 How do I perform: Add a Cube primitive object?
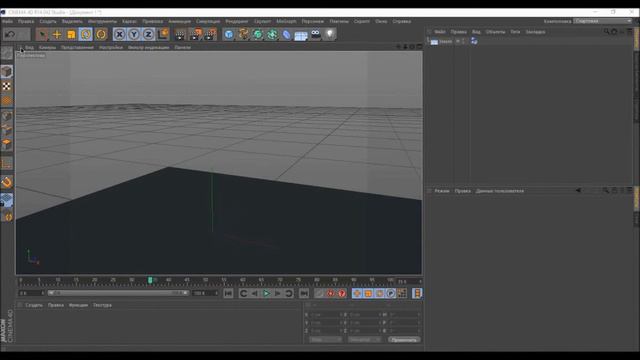229,34
